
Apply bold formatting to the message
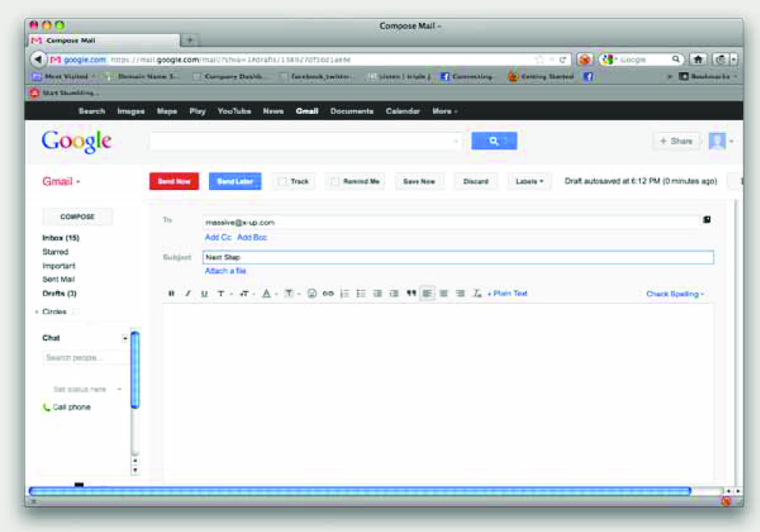coord(171,293)
